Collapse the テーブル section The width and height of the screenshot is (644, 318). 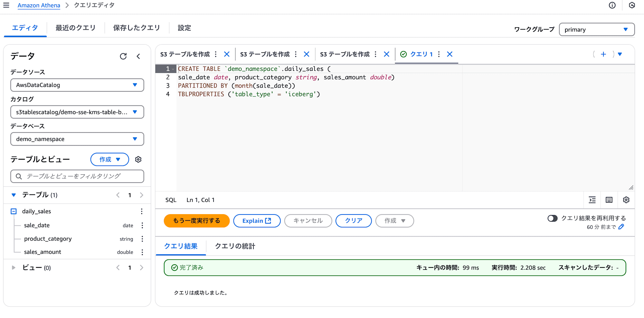coord(14,195)
